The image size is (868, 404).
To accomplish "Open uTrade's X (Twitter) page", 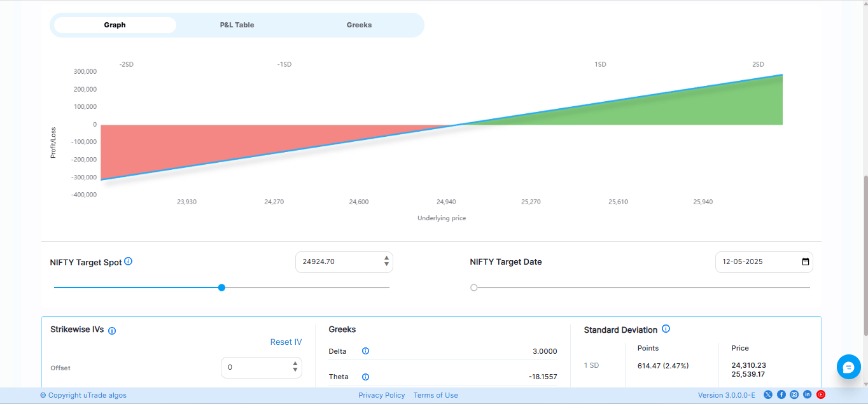I will 768,394.
